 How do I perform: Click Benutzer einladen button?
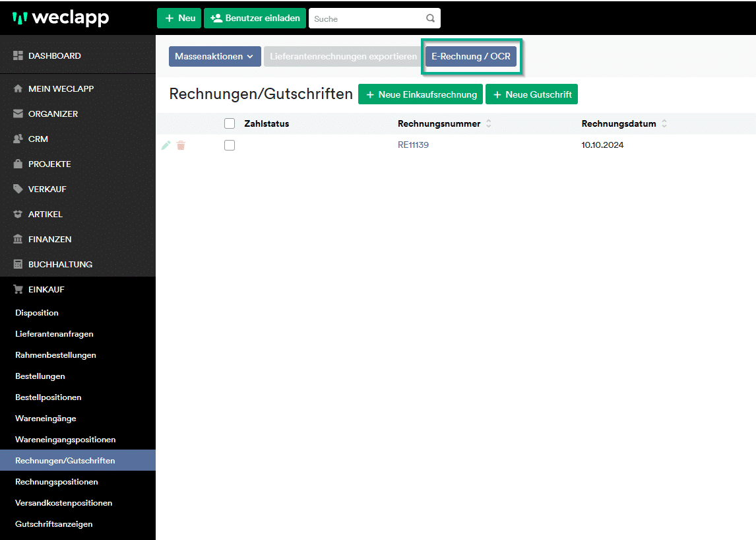pyautogui.click(x=255, y=18)
